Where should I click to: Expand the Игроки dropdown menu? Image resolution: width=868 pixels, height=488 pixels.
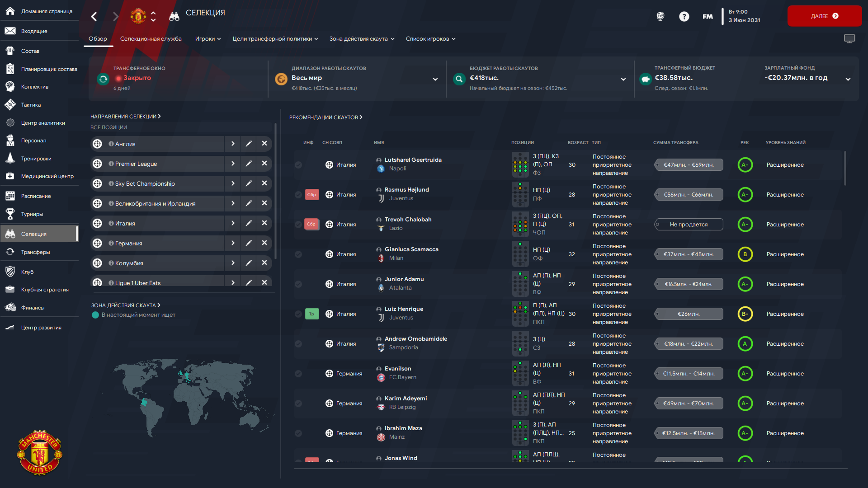click(208, 39)
